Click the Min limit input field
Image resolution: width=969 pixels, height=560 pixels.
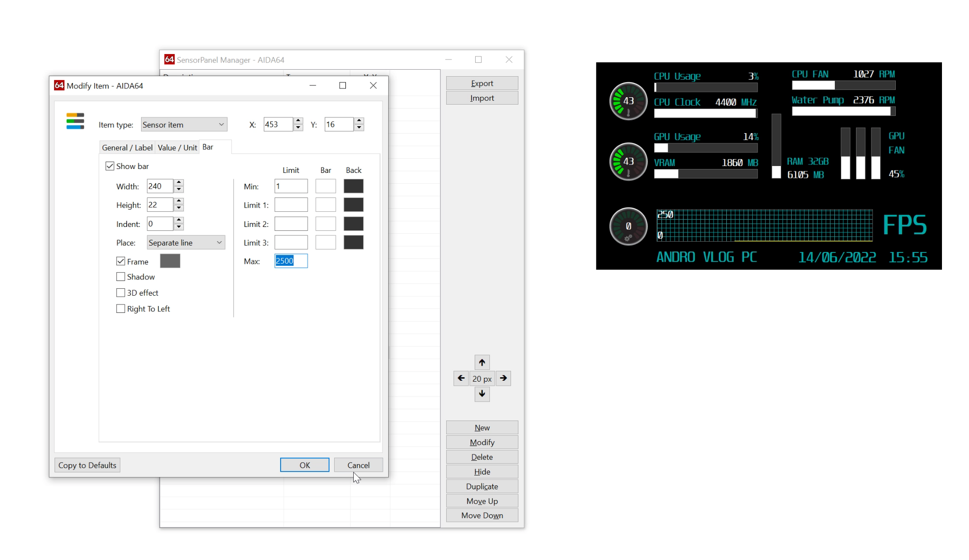pyautogui.click(x=291, y=186)
